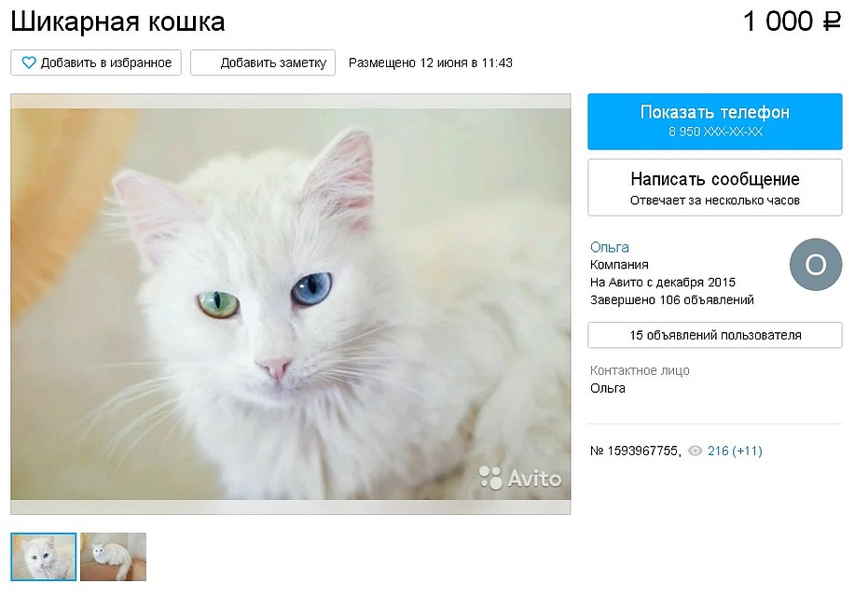
Task: Click the views count 216 (+11) link
Action: [x=735, y=451]
